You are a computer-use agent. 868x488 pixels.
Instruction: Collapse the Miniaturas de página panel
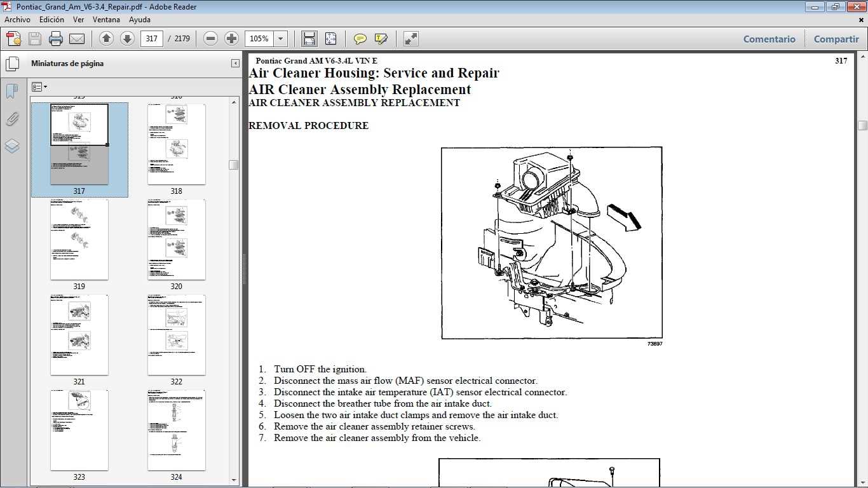pyautogui.click(x=235, y=64)
